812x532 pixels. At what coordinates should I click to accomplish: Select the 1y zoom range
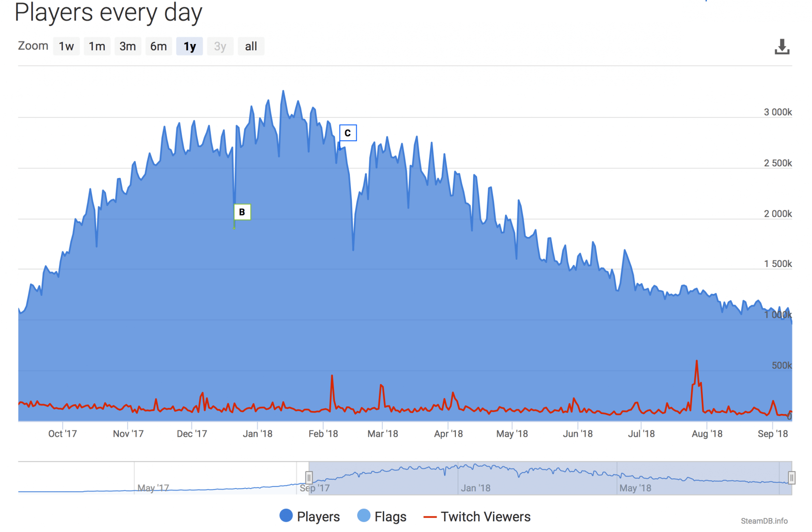click(x=189, y=46)
